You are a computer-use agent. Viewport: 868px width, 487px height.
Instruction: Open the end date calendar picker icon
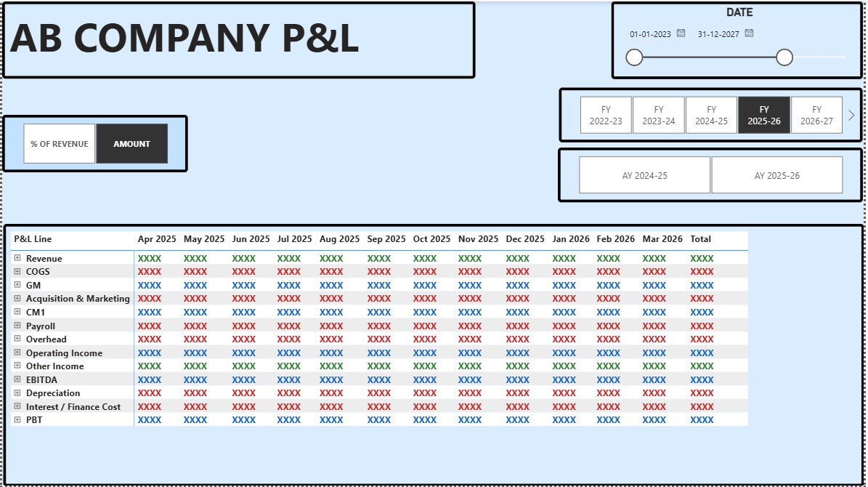(x=749, y=33)
